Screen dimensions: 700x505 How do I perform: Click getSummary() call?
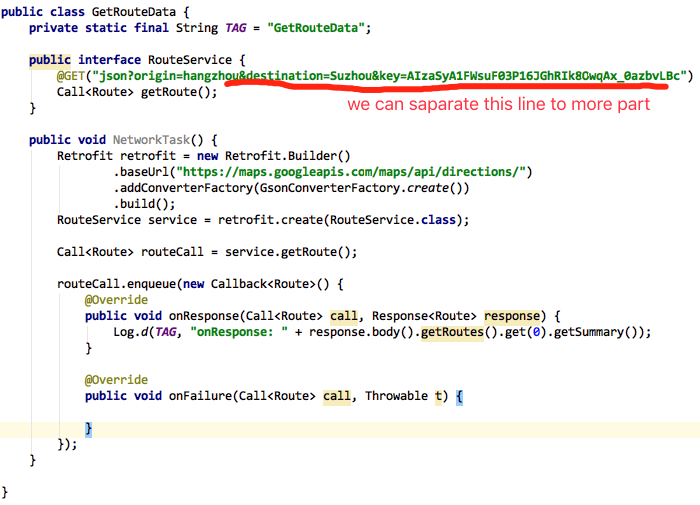[x=596, y=332]
